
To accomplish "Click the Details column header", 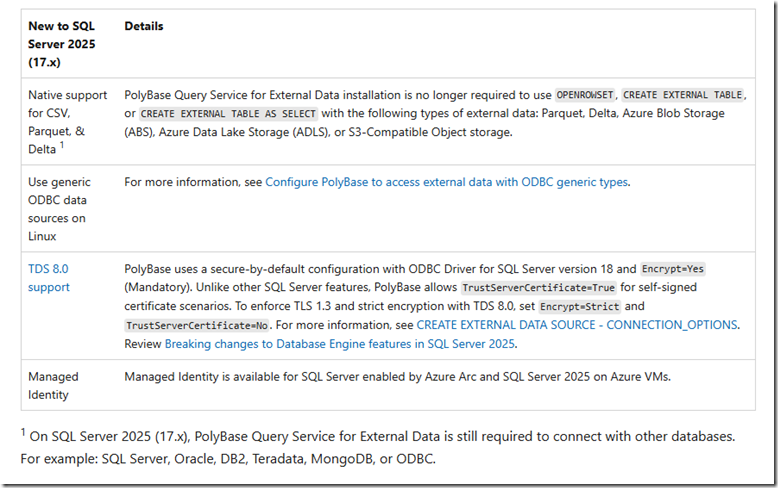I will pos(144,26).
